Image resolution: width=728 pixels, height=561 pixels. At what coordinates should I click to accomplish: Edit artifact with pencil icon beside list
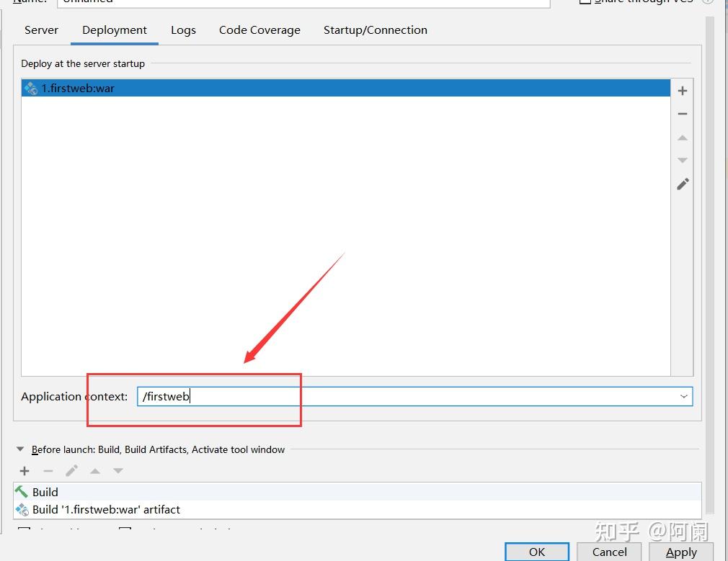point(683,184)
